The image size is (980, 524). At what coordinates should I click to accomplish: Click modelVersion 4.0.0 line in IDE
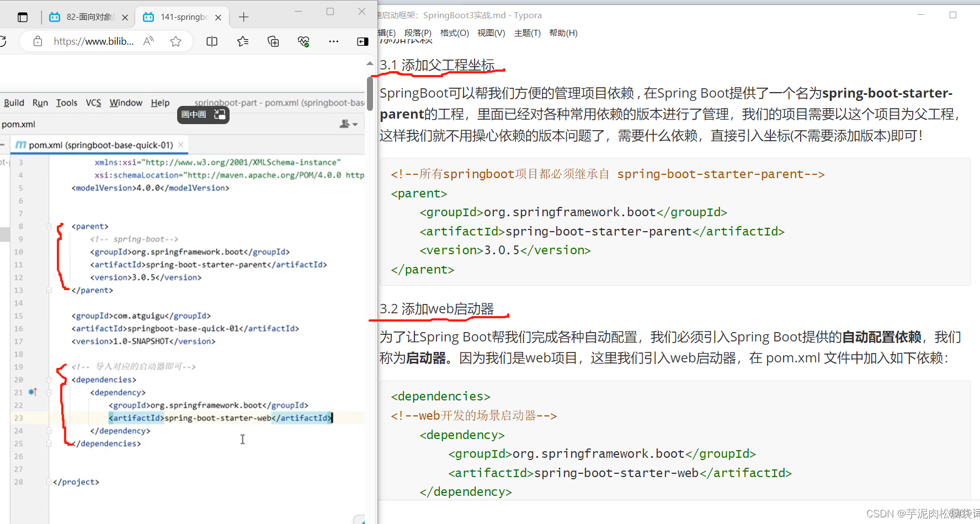(150, 188)
